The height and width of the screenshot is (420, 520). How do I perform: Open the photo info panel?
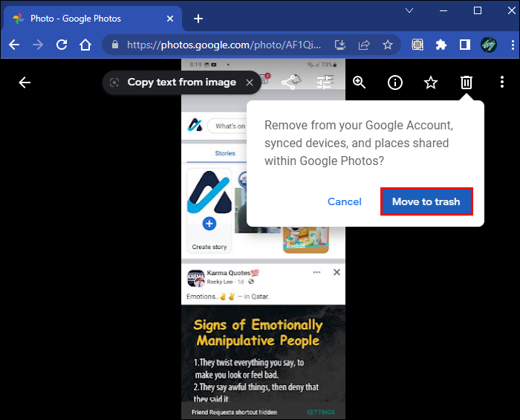coord(395,83)
